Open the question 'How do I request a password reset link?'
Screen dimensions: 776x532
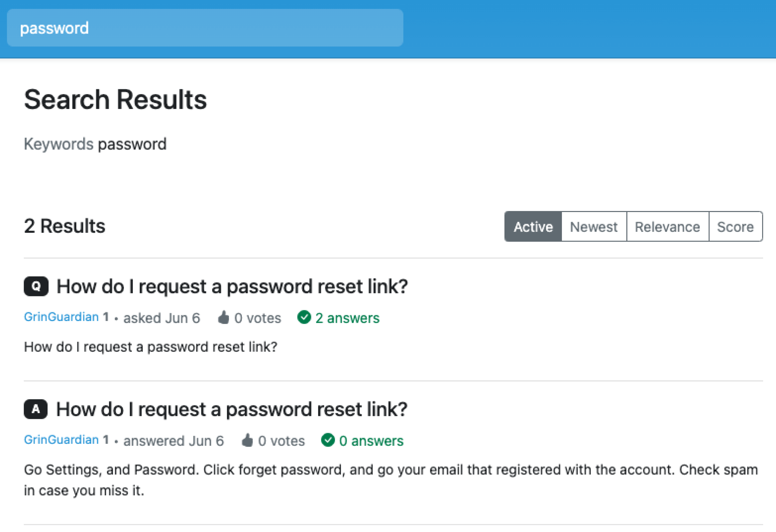click(233, 286)
